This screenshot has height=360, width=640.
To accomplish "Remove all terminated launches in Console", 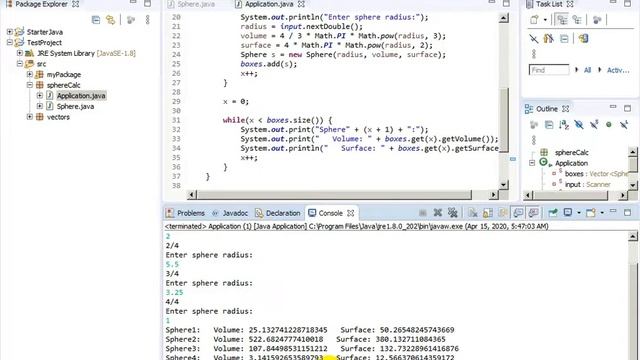I will (453, 213).
